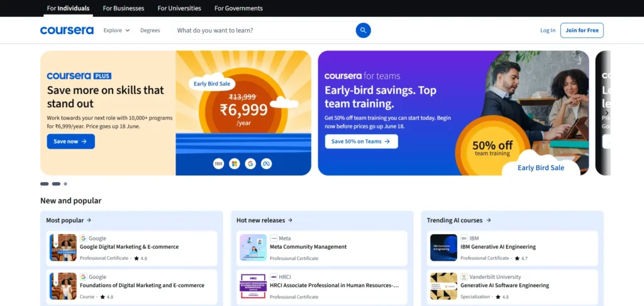This screenshot has height=306, width=644.
Task: Open the Meta Community Management thumbnail
Action: click(x=253, y=247)
